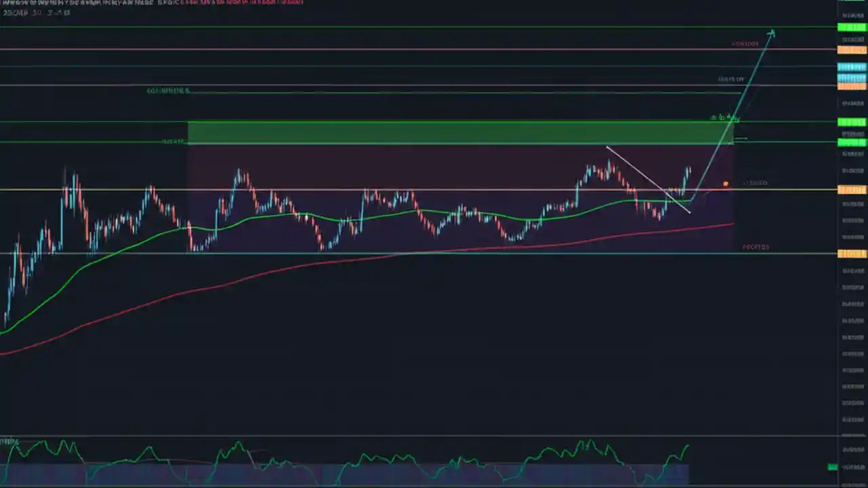
Task: Select the topmost green price tag on the axis
Action: [x=851, y=27]
